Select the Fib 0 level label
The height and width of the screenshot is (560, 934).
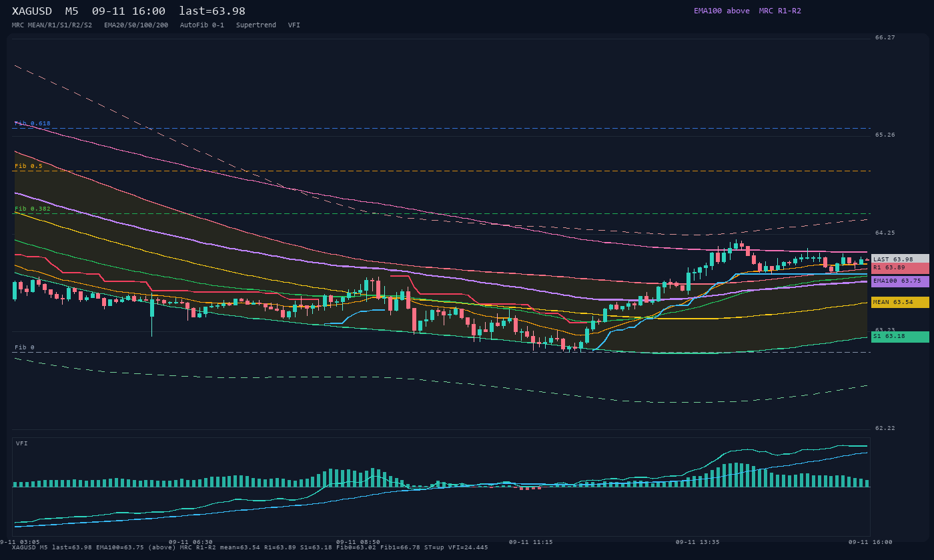point(25,347)
